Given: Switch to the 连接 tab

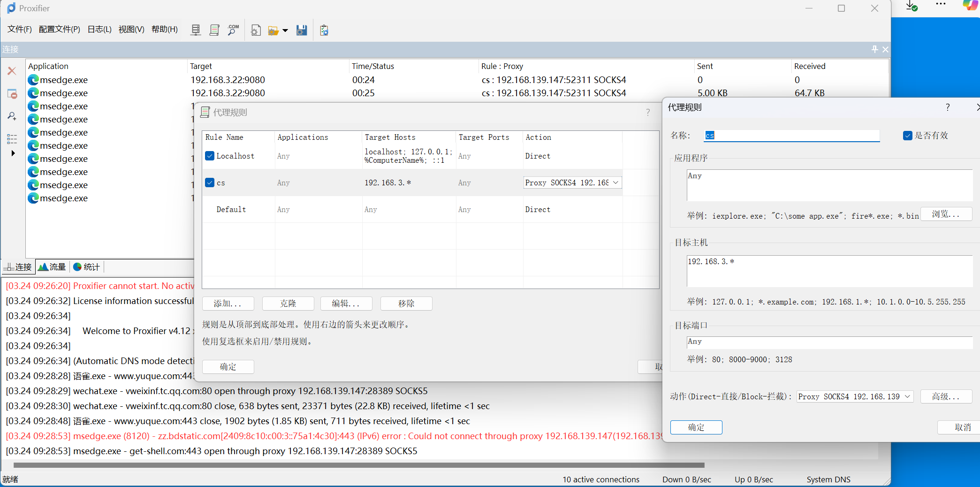Looking at the screenshot, I should [x=18, y=267].
